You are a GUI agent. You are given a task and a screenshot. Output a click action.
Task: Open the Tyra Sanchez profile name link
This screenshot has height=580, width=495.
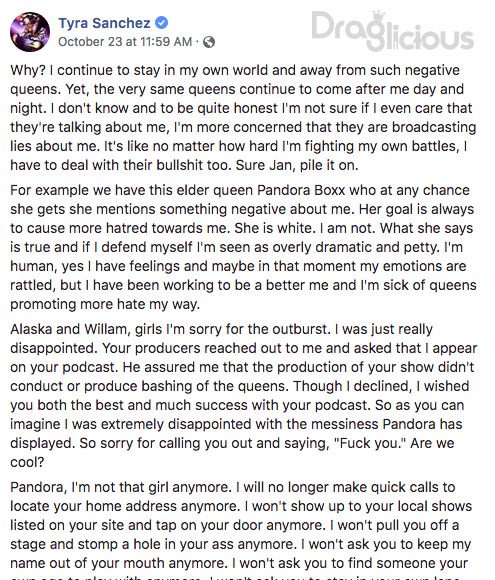coord(104,23)
